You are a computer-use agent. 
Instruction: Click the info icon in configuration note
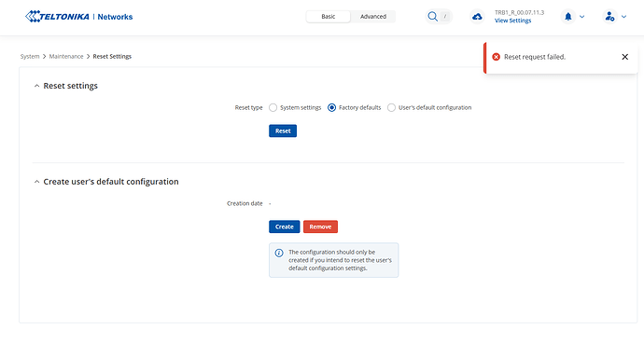pyautogui.click(x=279, y=253)
